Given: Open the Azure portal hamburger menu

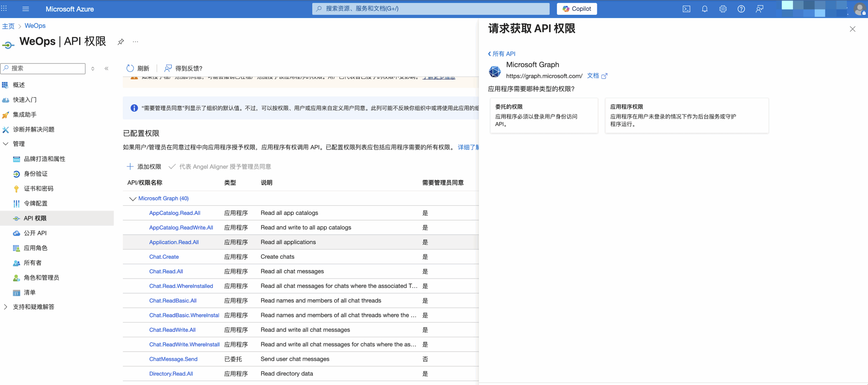Looking at the screenshot, I should point(25,9).
